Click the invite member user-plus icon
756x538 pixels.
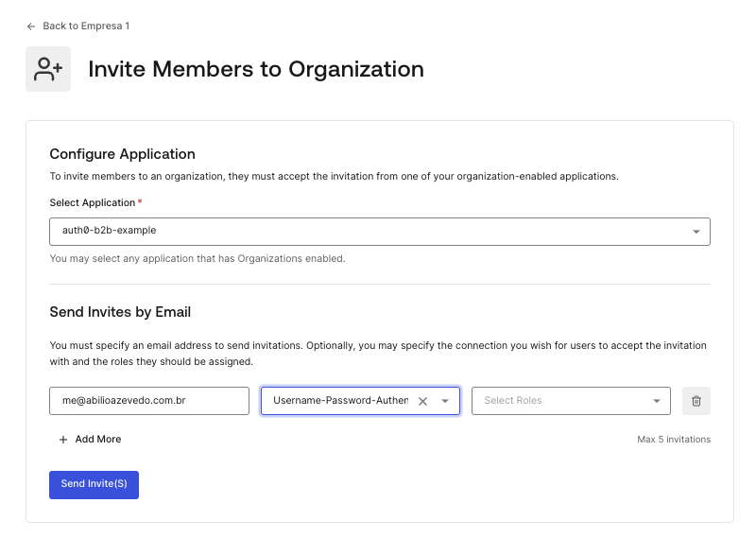point(48,69)
